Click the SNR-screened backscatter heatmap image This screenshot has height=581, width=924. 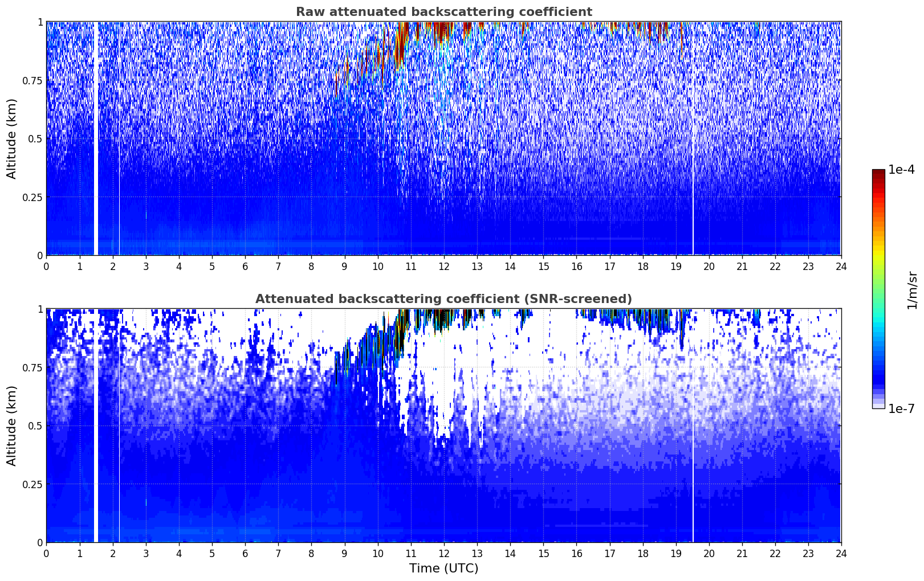443,425
